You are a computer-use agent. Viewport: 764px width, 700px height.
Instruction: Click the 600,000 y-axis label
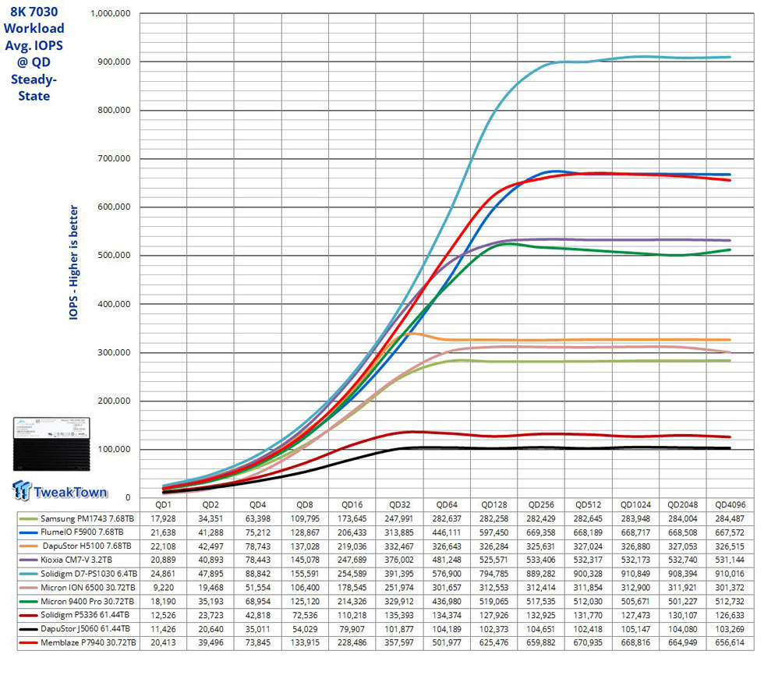tap(114, 207)
